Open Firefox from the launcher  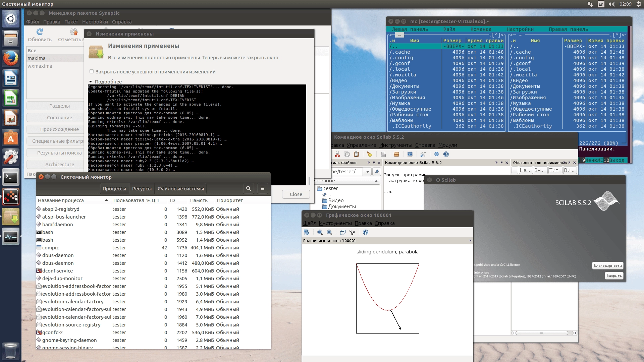tap(11, 58)
